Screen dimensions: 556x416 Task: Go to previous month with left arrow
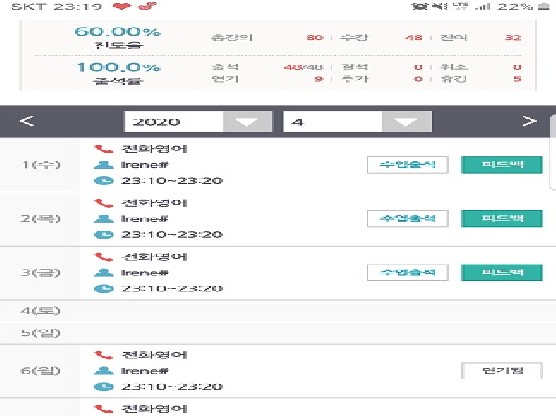[x=27, y=121]
